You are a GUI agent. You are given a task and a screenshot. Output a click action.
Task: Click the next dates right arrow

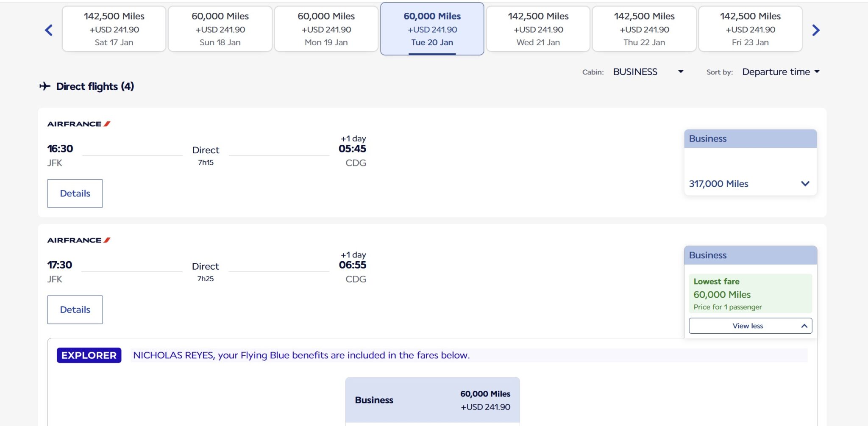(816, 30)
